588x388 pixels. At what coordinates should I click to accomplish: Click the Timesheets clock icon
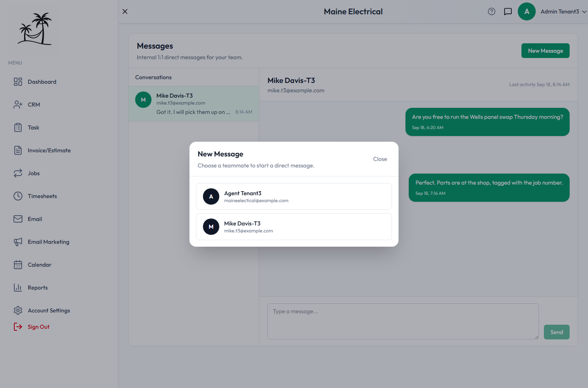pos(18,196)
